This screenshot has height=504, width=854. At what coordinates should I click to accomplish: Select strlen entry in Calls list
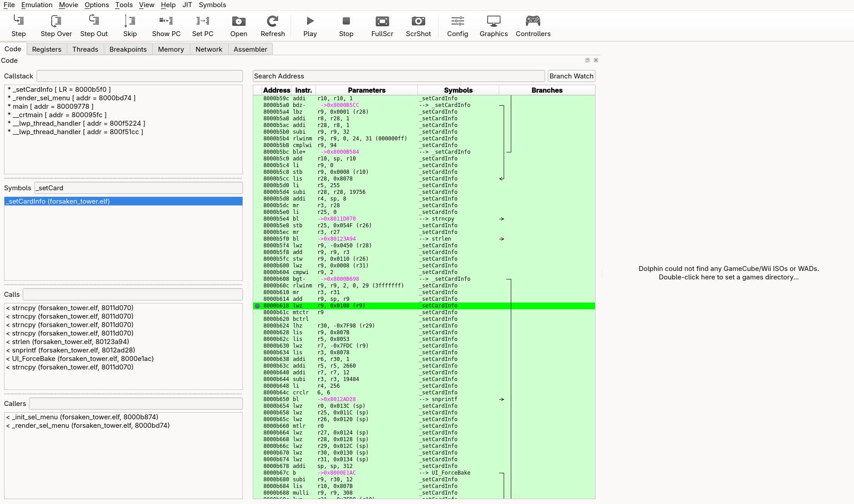click(x=123, y=342)
